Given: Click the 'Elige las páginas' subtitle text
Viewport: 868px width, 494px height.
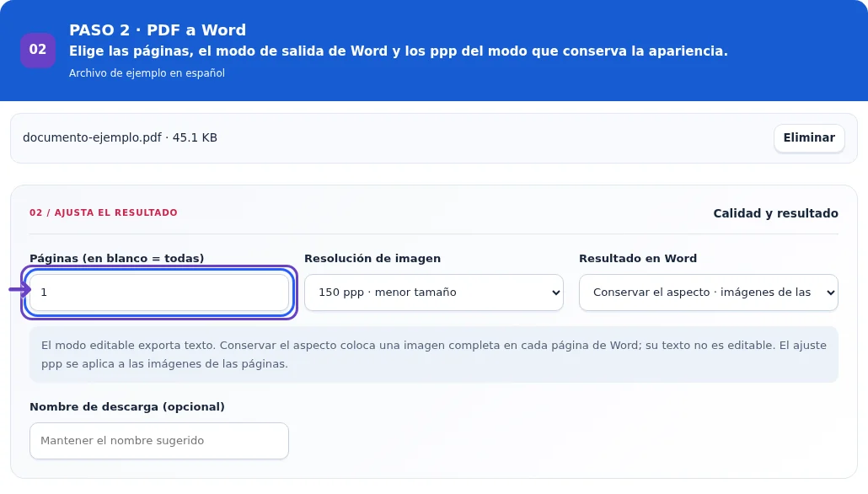Looking at the screenshot, I should tap(398, 51).
